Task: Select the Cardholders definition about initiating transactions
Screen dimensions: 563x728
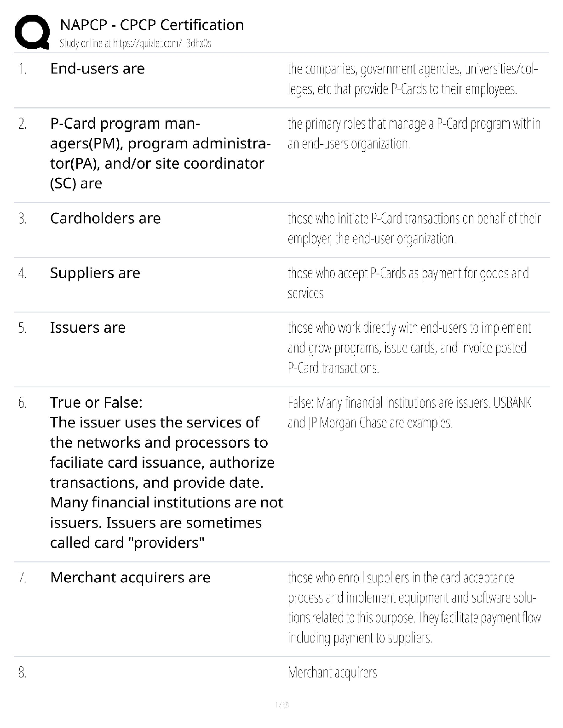Action: pyautogui.click(x=414, y=228)
